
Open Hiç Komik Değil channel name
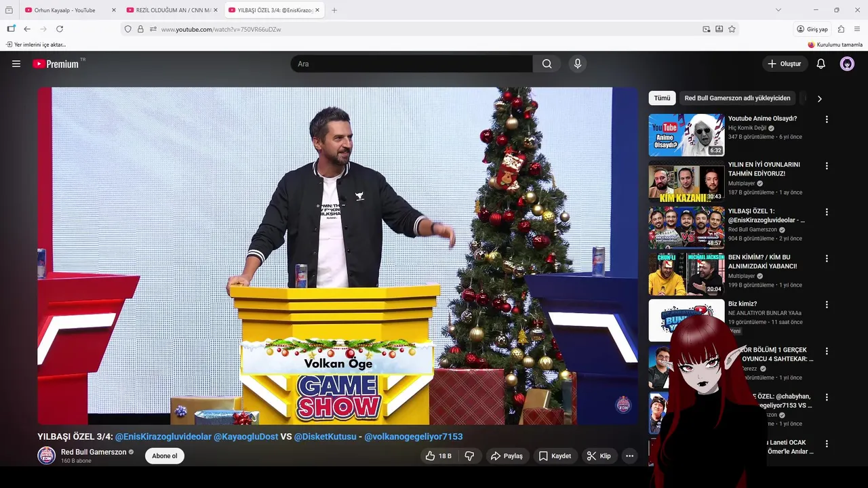(747, 127)
